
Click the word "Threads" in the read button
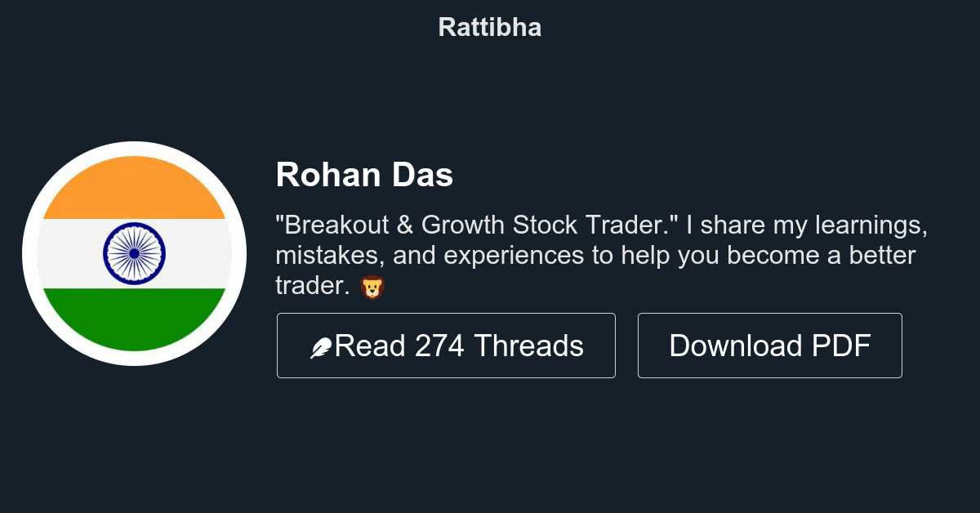(x=528, y=346)
